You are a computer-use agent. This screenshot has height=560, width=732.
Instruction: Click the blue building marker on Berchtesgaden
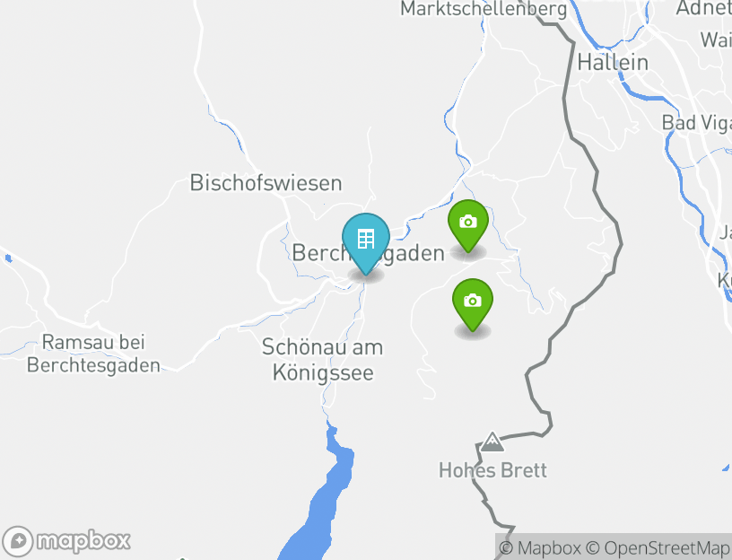pos(365,243)
